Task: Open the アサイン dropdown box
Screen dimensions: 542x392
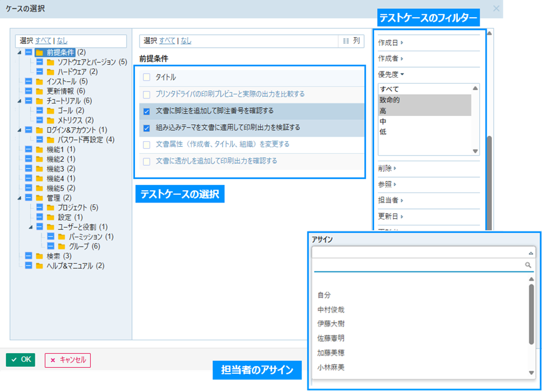Action: pos(424,252)
